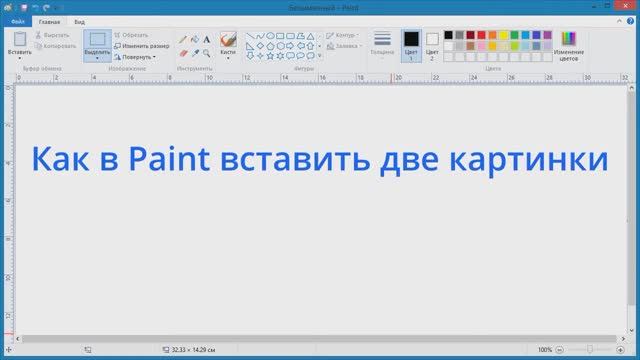
Task: Choose the Cloud callout shape
Action: (311, 56)
